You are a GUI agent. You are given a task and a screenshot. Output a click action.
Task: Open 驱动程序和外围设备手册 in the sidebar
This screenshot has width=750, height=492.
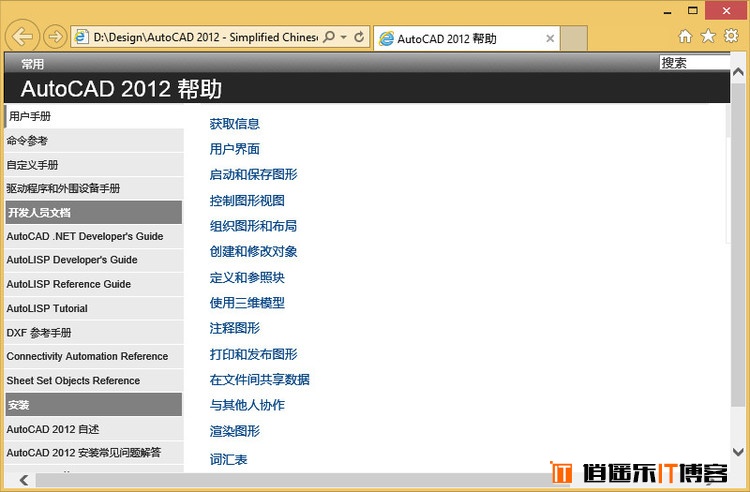pyautogui.click(x=94, y=188)
